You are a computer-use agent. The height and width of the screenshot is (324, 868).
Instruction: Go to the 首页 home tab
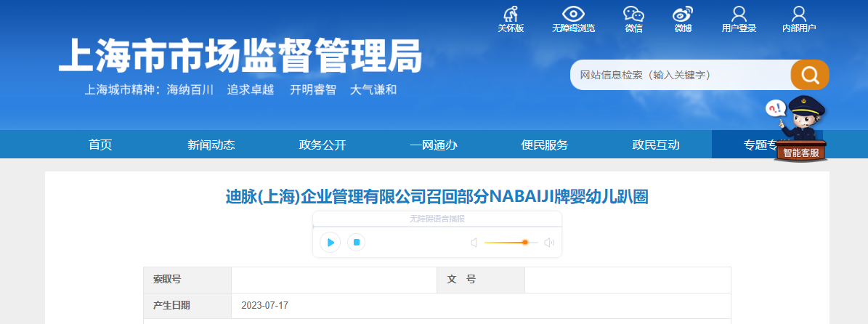click(100, 145)
